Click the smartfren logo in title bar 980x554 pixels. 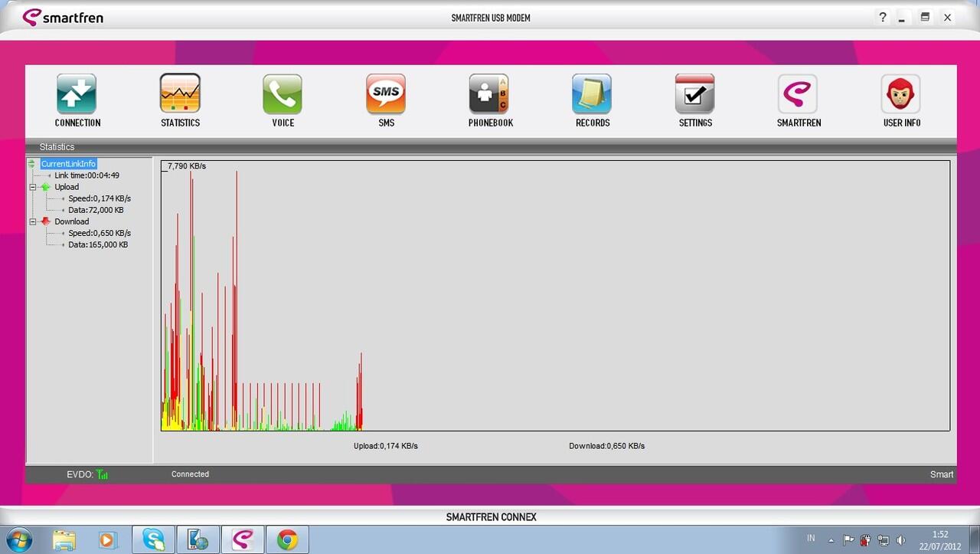pyautogui.click(x=63, y=17)
